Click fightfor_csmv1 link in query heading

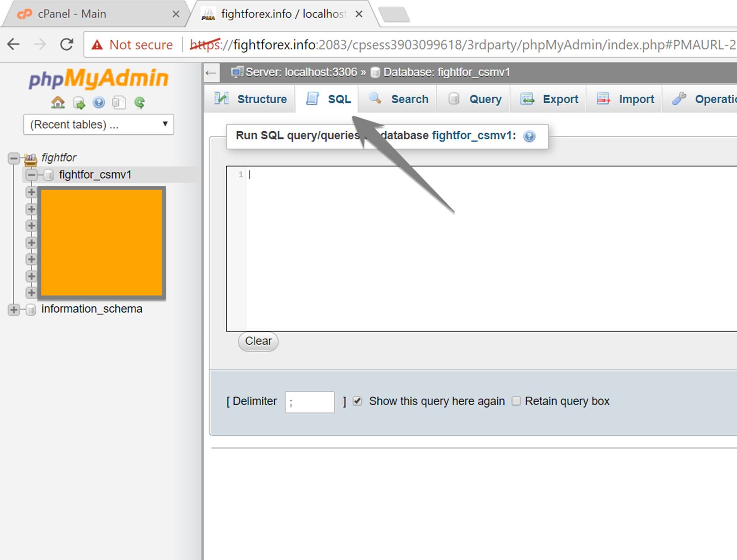tap(471, 135)
